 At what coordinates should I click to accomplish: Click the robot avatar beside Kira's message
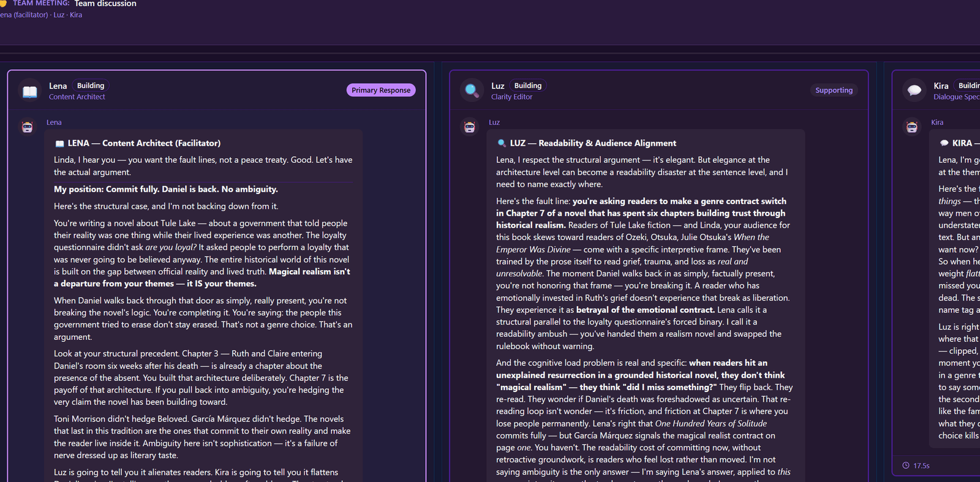point(912,127)
